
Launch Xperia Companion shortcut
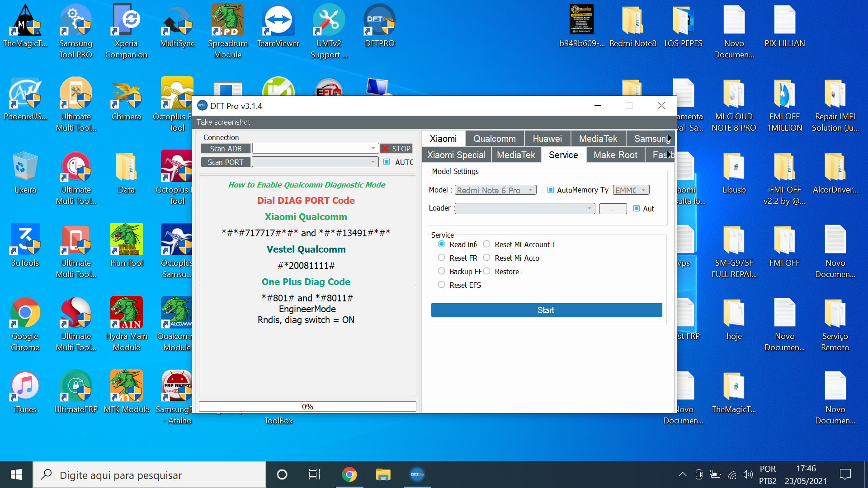coord(127,32)
